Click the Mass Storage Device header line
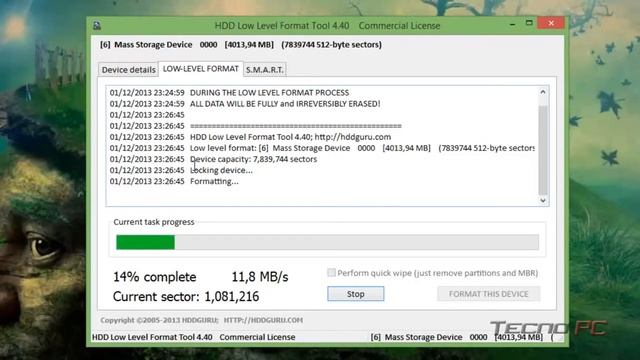 [241, 44]
